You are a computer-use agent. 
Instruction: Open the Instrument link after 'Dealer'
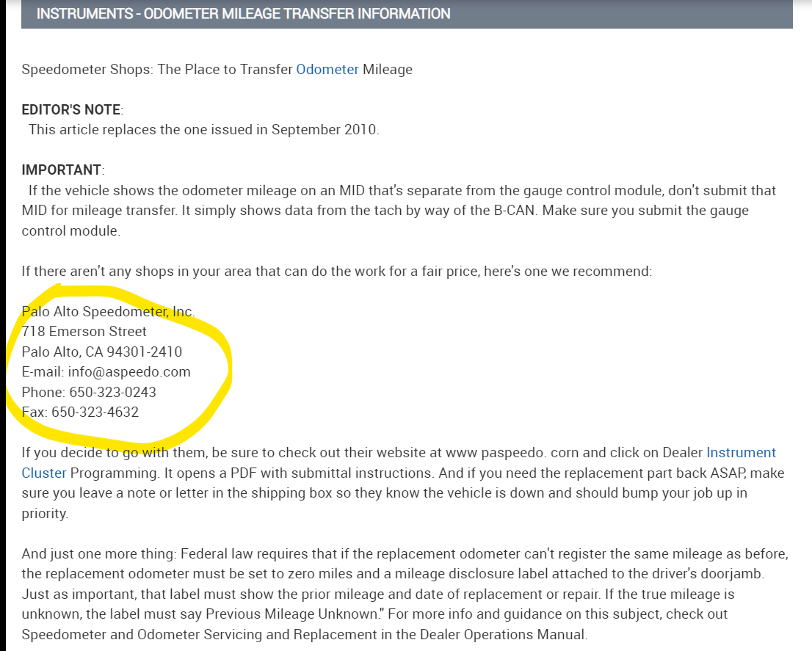(741, 452)
